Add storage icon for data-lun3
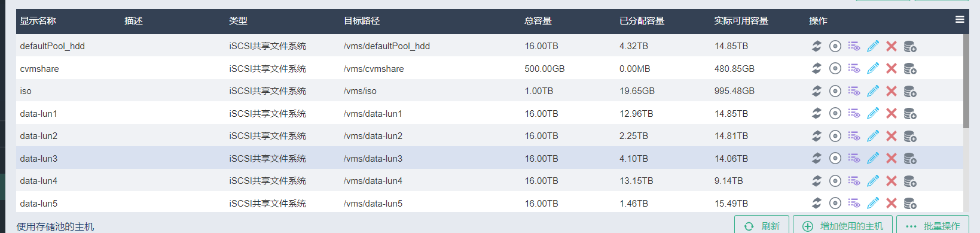Image resolution: width=980 pixels, height=233 pixels. click(x=910, y=159)
